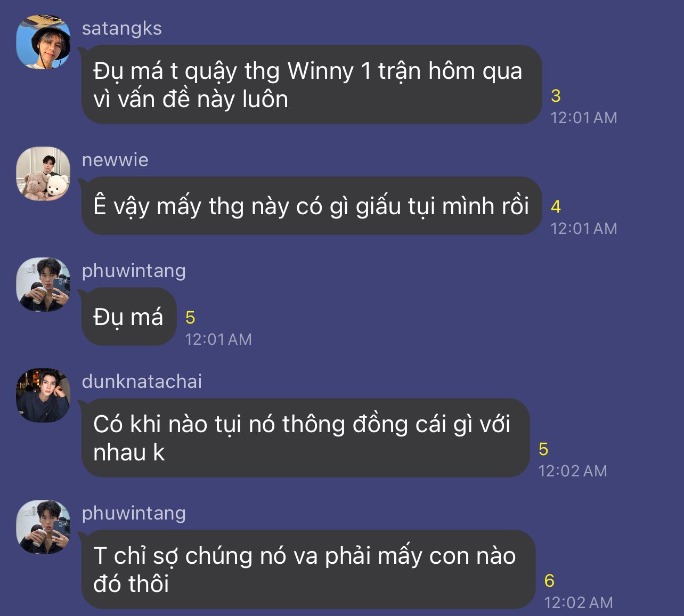Viewport: 684px width, 616px height.
Task: Tap newwie's teddy bear avatar
Action: 43,174
